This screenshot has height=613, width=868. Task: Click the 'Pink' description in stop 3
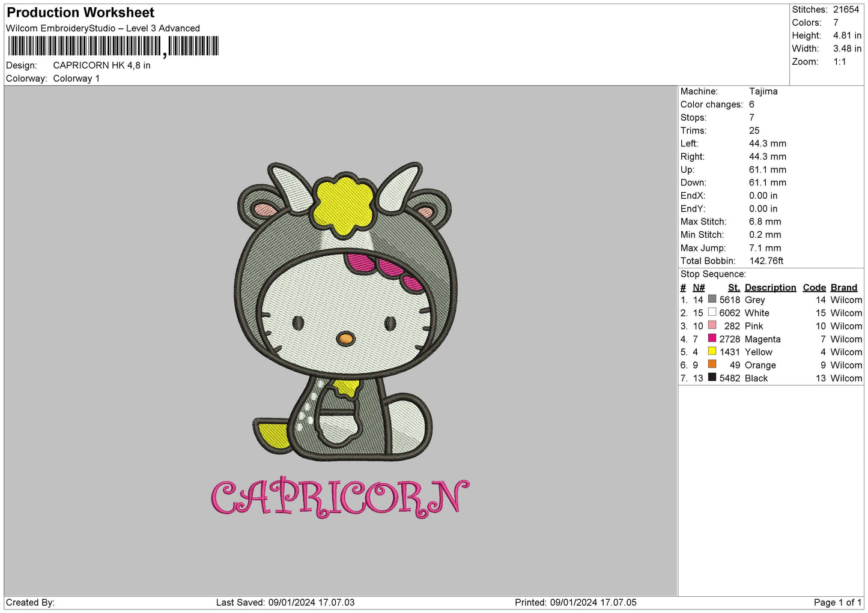coord(754,326)
